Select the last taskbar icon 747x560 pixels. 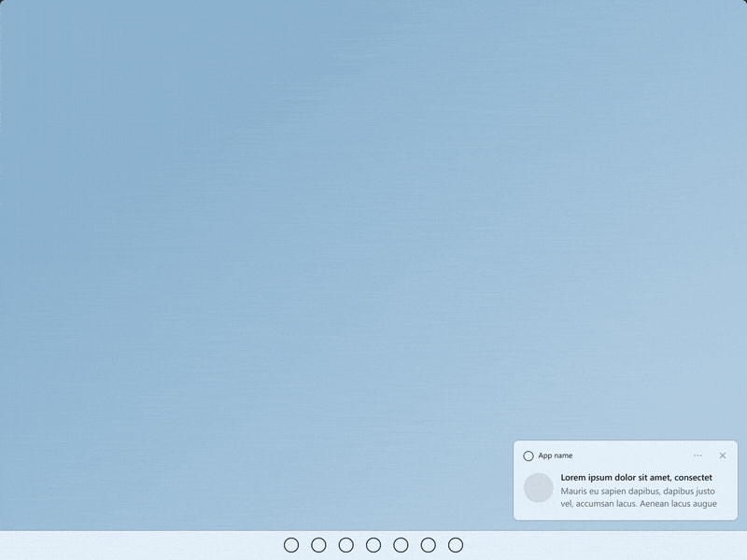click(455, 543)
